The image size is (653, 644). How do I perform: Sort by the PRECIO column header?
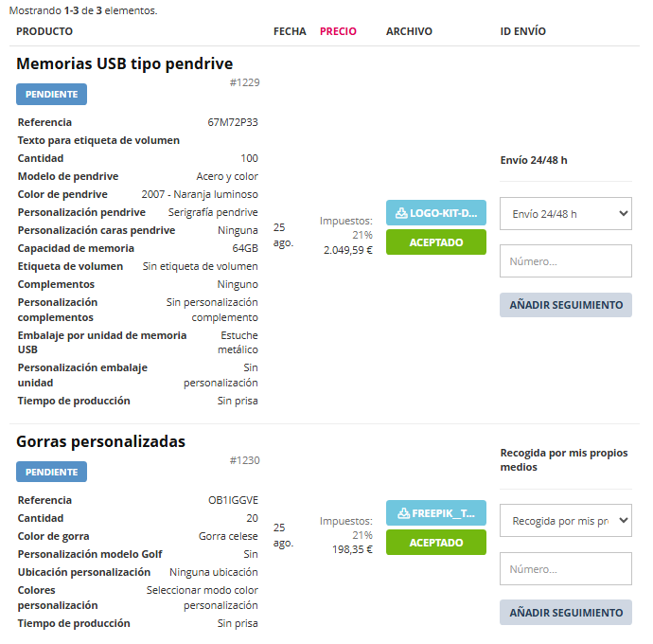tap(338, 31)
